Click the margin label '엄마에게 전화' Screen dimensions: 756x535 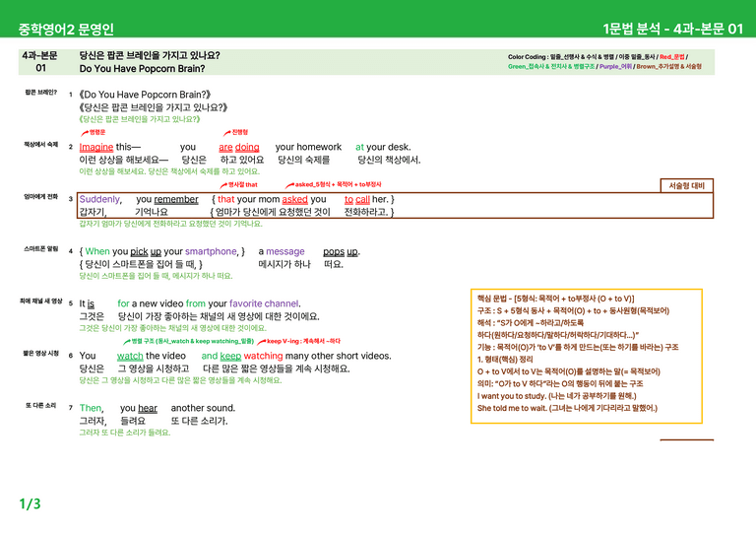pyautogui.click(x=41, y=196)
